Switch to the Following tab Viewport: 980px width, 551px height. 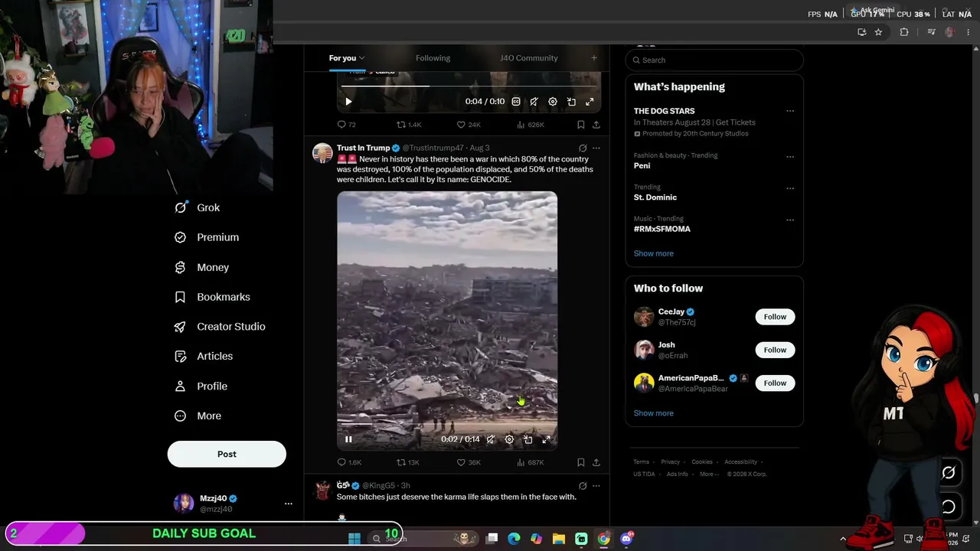433,58
